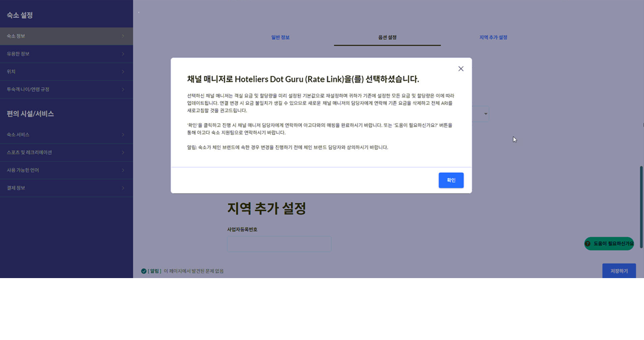
Task: Click the 저장하기 save button
Action: click(619, 271)
